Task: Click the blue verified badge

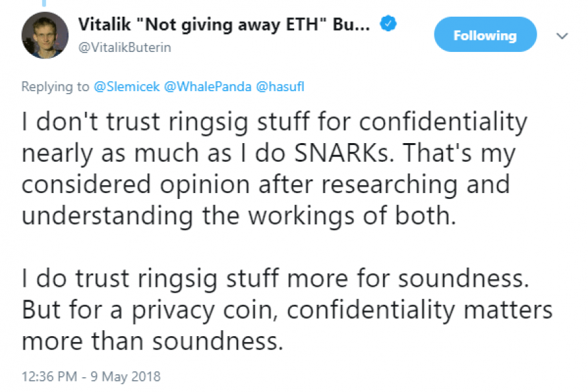Action: [388, 25]
